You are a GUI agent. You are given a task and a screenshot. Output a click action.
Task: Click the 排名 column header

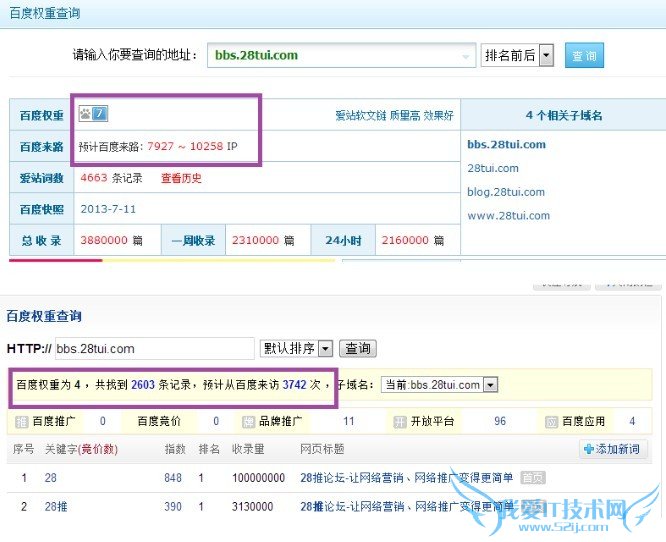(x=209, y=449)
